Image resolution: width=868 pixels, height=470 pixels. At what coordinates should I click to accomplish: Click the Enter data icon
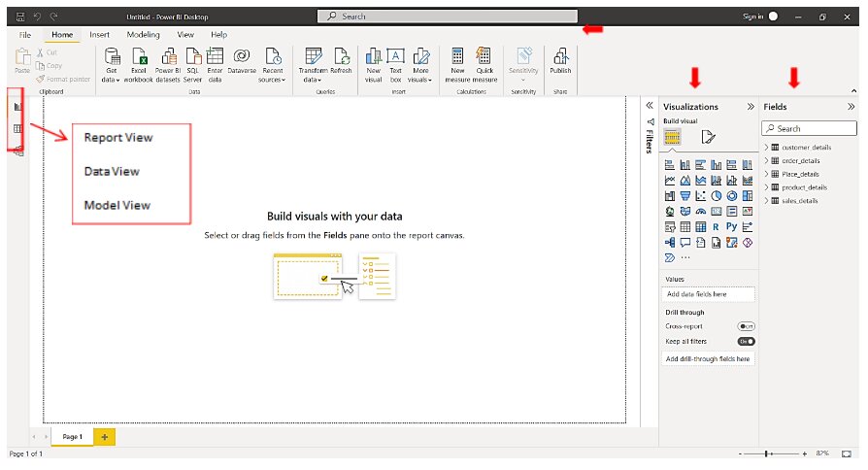(x=215, y=57)
